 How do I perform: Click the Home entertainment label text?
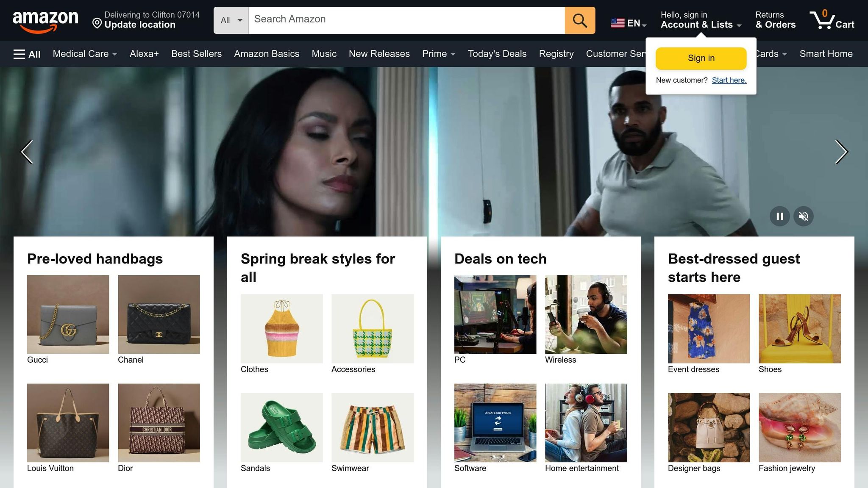click(x=582, y=468)
